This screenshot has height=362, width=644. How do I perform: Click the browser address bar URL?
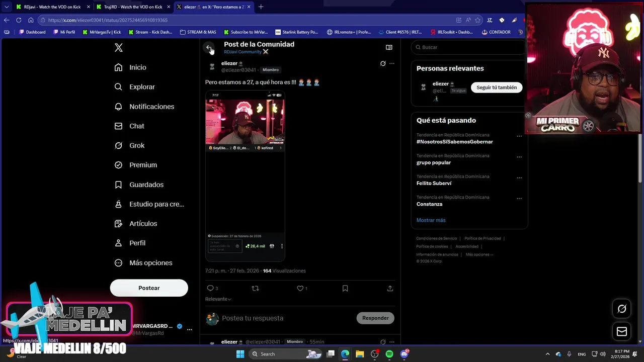coord(108,20)
